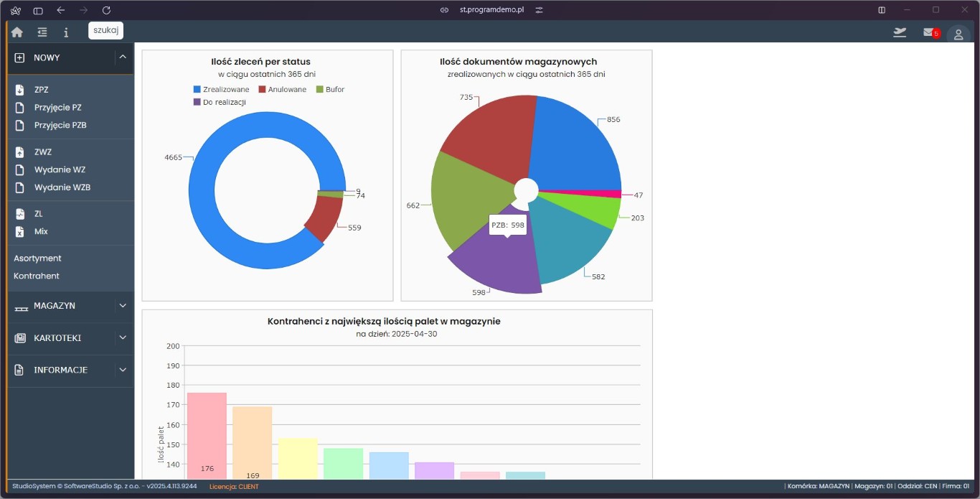Open the user profile avatar icon
The width and height of the screenshot is (980, 499).
tap(958, 34)
